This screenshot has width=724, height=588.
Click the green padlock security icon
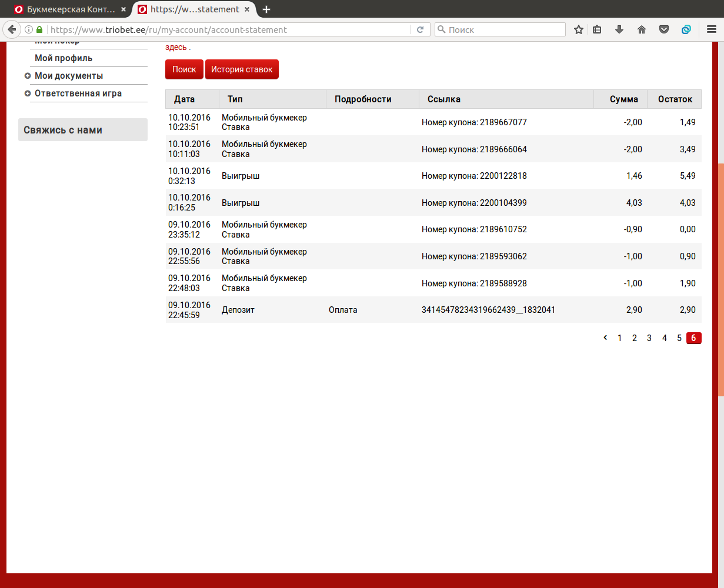pyautogui.click(x=39, y=29)
